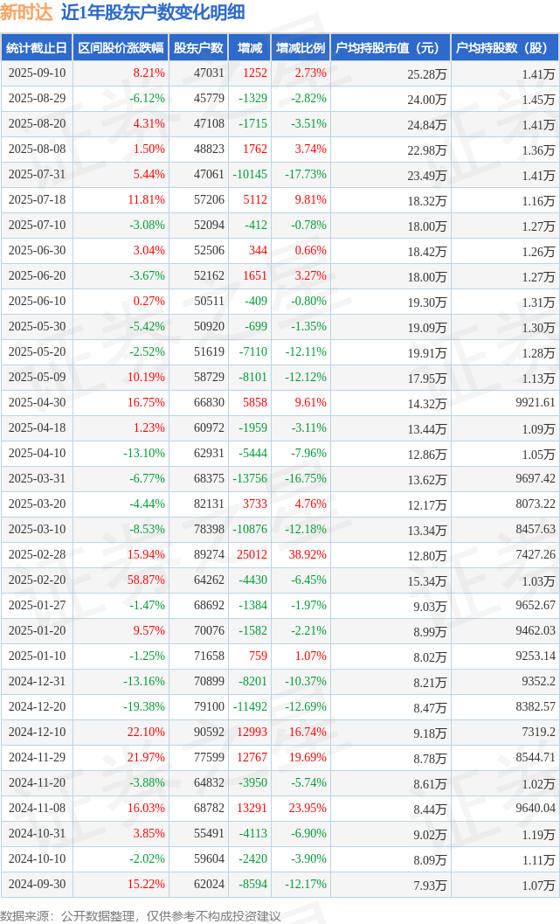Click the 数据来源 disclaimer footer text

141,914
